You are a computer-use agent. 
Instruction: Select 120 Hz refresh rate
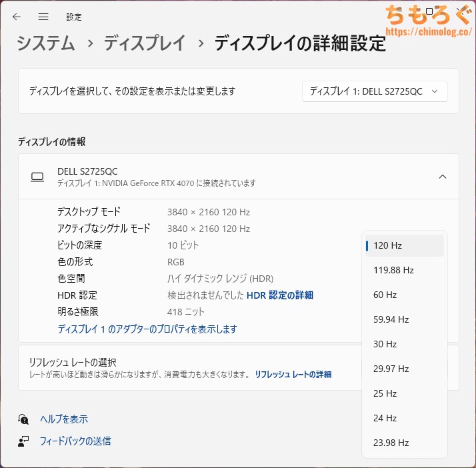click(404, 245)
